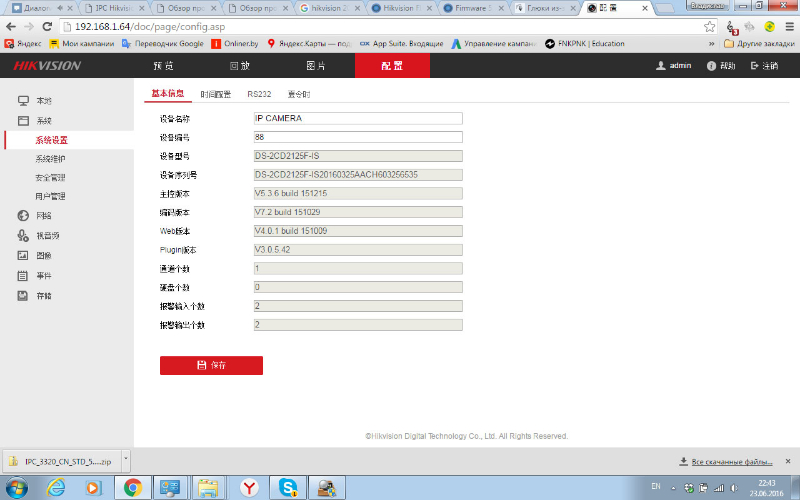Click the help info icon in header
The height and width of the screenshot is (500, 800).
click(x=711, y=66)
